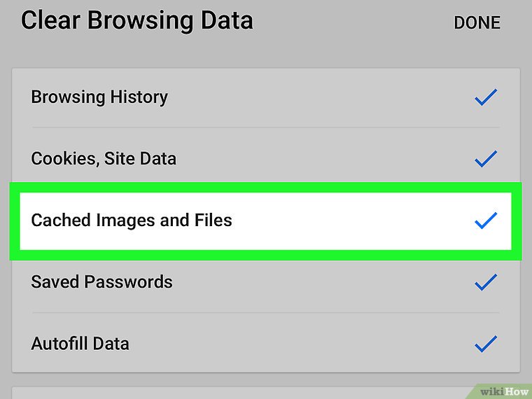This screenshot has height=399, width=532.
Task: Tap the panel below Autofill Data
Action: (x=245, y=391)
